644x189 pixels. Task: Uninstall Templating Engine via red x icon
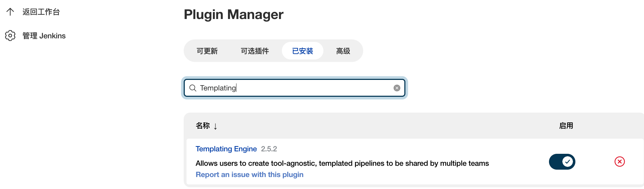coord(620,162)
